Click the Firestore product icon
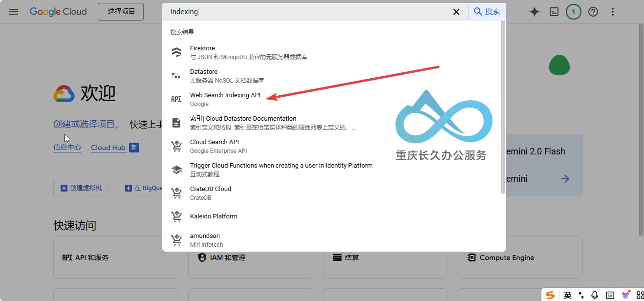This screenshot has width=644, height=301. (176, 52)
